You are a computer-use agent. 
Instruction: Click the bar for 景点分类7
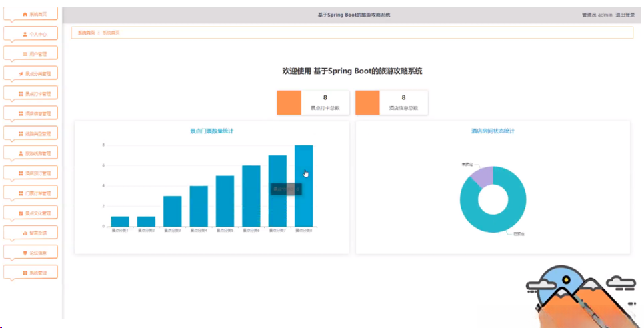[277, 191]
